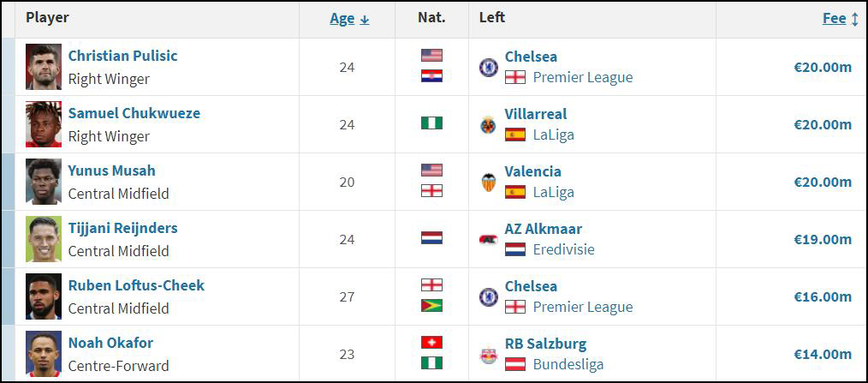Click the €19.00m fee for Reijnders
The height and width of the screenshot is (383, 868).
pos(823,239)
